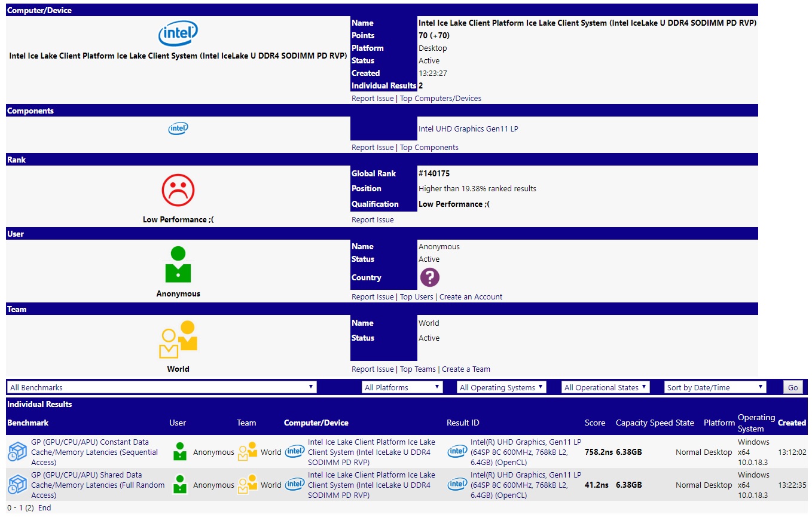812x517 pixels.
Task: Click Anonymous user link in Sequential Access row
Action: (x=213, y=452)
